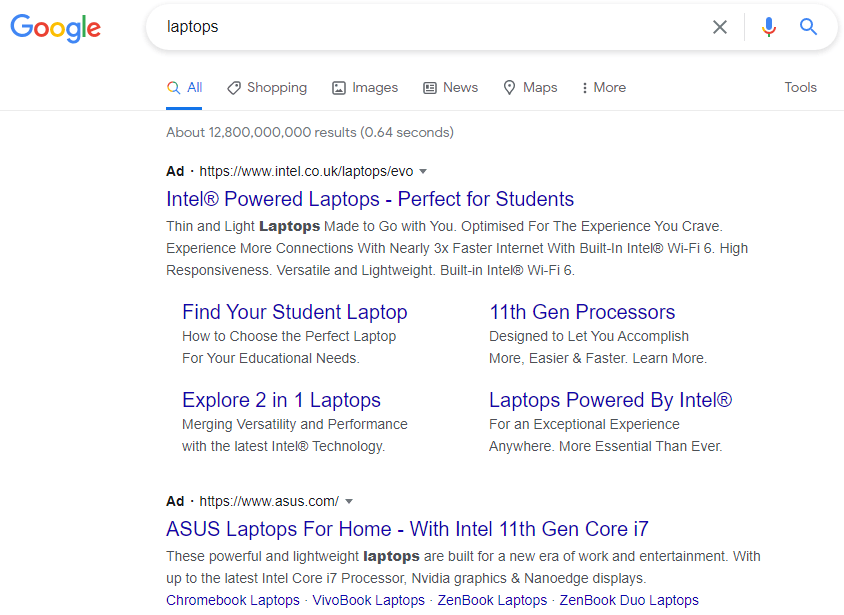Open the Chromebook Laptops link
Screen dimensions: 844x615
coord(233,600)
